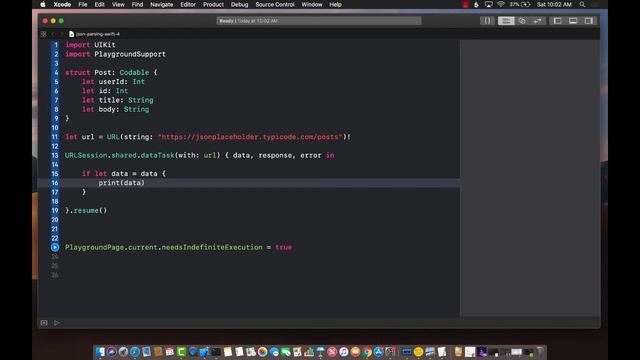
Task: Open the related items grid icon
Action: pyautogui.click(x=44, y=34)
